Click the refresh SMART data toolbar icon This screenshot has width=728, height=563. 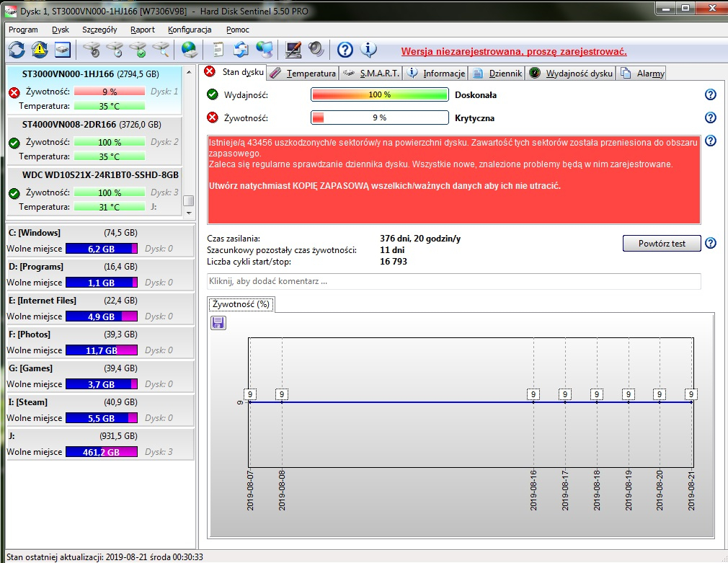pyautogui.click(x=17, y=49)
